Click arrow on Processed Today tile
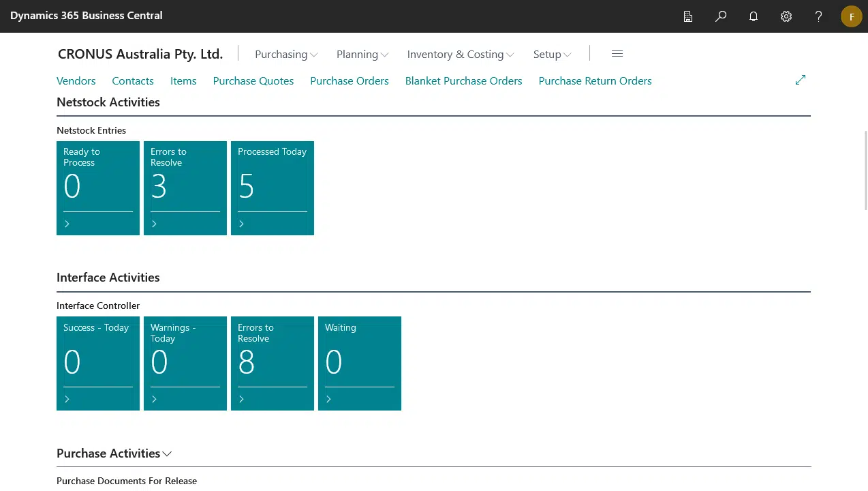 click(x=241, y=224)
